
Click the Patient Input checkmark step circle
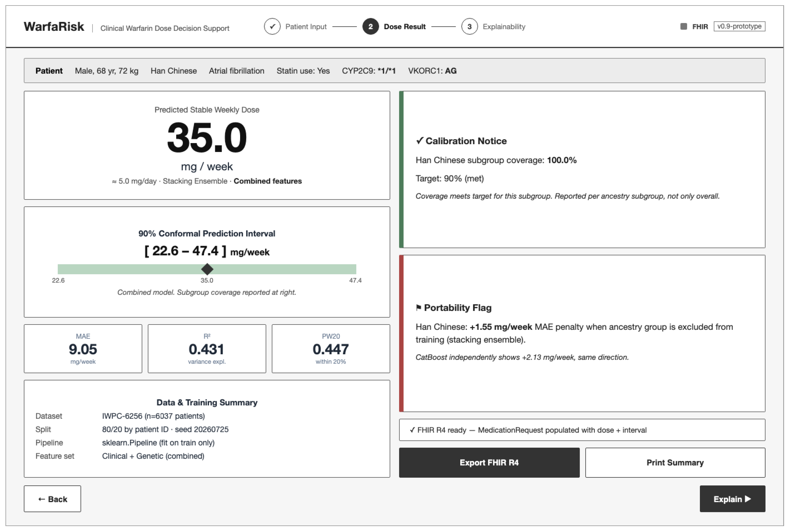[x=272, y=26]
